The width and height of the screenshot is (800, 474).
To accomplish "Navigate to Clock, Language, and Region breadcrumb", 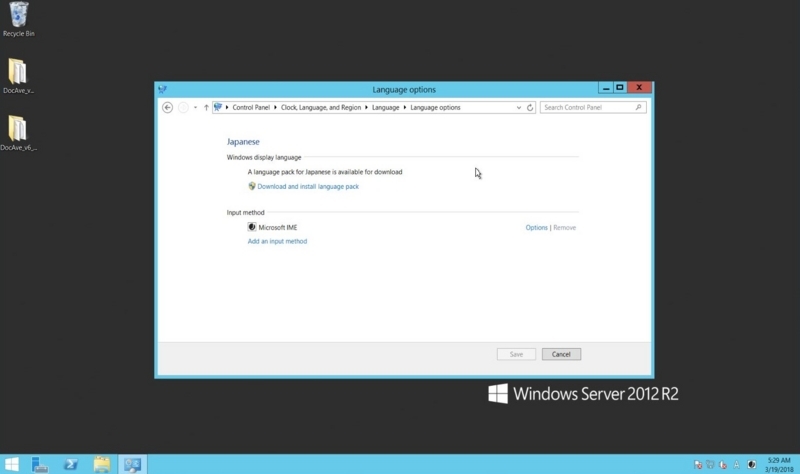I will pos(320,108).
